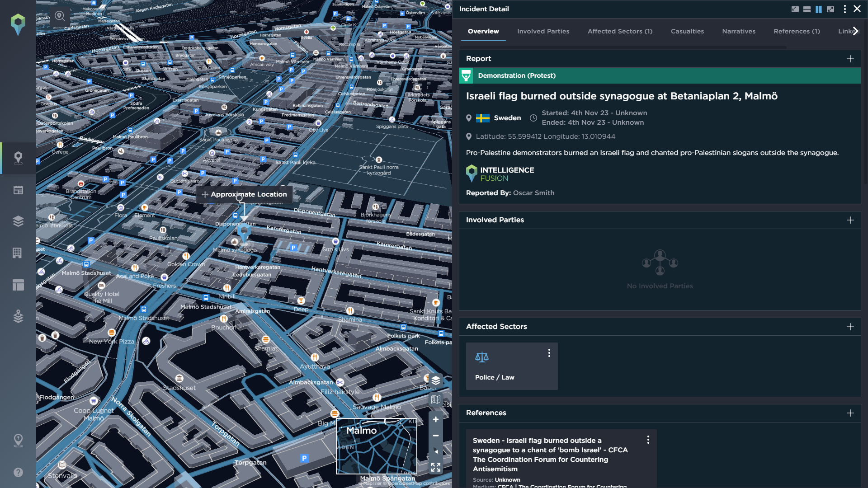Screen dimensions: 868x488
Task: Open the grid table sidebar icon
Action: point(17,253)
